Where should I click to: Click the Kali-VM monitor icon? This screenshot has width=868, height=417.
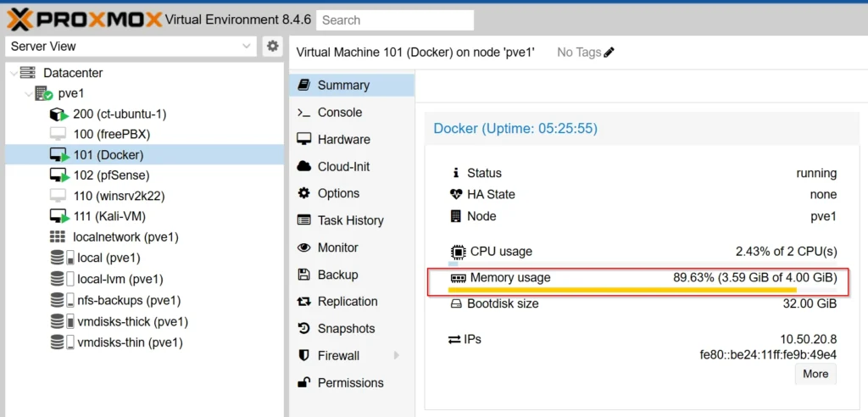click(x=58, y=216)
